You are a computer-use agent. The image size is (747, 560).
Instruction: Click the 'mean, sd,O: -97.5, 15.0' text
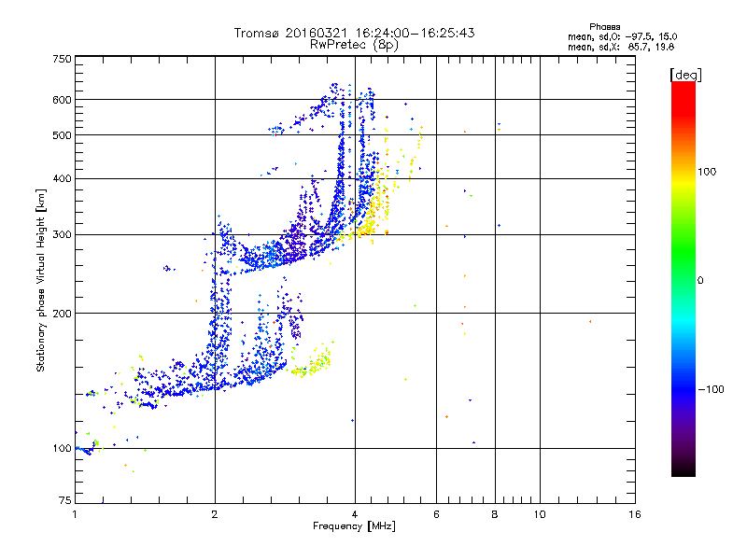(622, 36)
